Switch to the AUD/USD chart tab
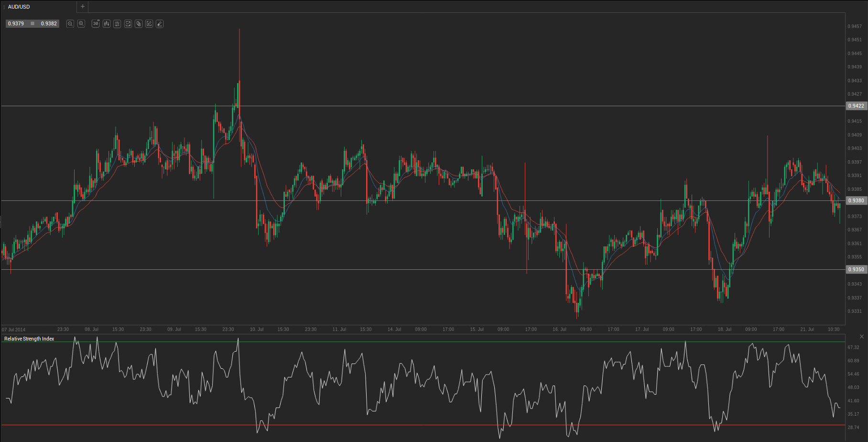868x442 pixels. coord(19,7)
